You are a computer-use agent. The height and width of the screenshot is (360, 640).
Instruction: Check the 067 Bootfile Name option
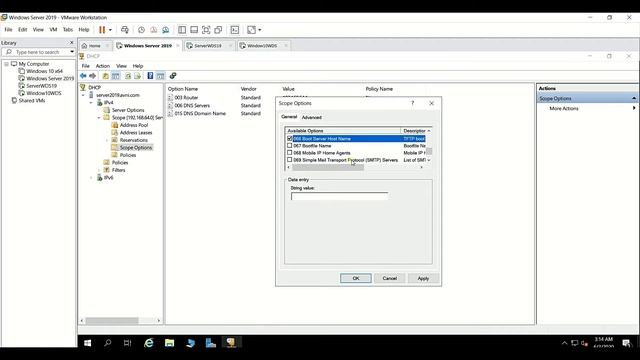click(x=290, y=146)
